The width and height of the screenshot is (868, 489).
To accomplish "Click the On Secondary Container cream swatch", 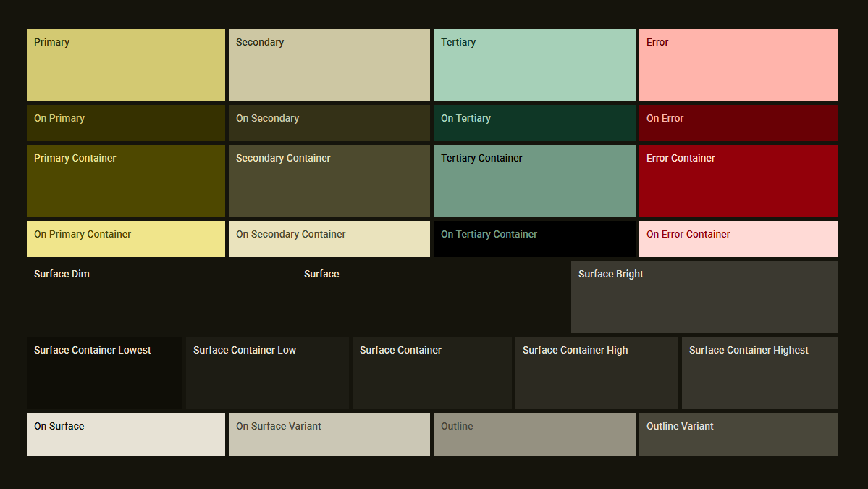I will coord(329,238).
